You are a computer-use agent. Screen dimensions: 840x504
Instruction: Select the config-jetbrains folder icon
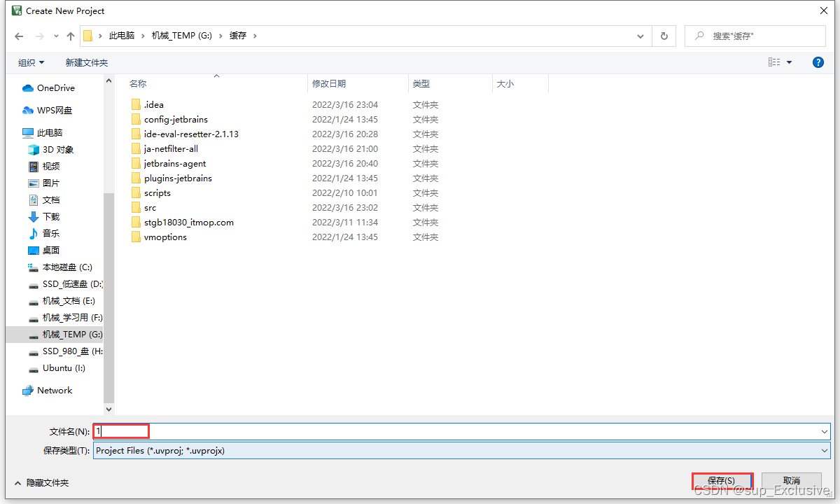136,119
